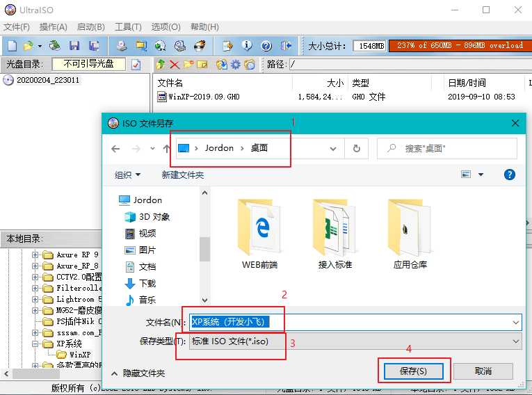The width and height of the screenshot is (532, 395).
Task: Open the 组织 dropdown menu
Action: click(127, 175)
